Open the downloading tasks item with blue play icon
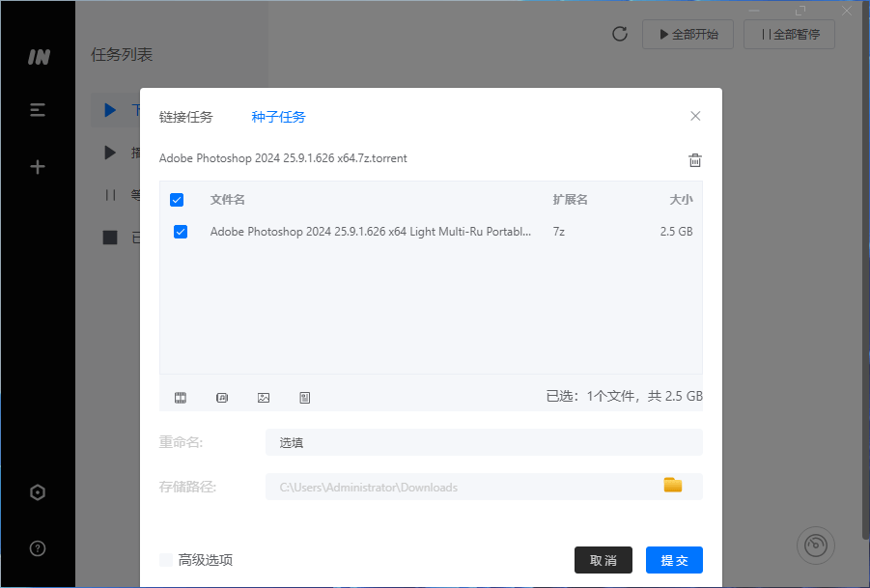This screenshot has height=588, width=870. click(116, 110)
